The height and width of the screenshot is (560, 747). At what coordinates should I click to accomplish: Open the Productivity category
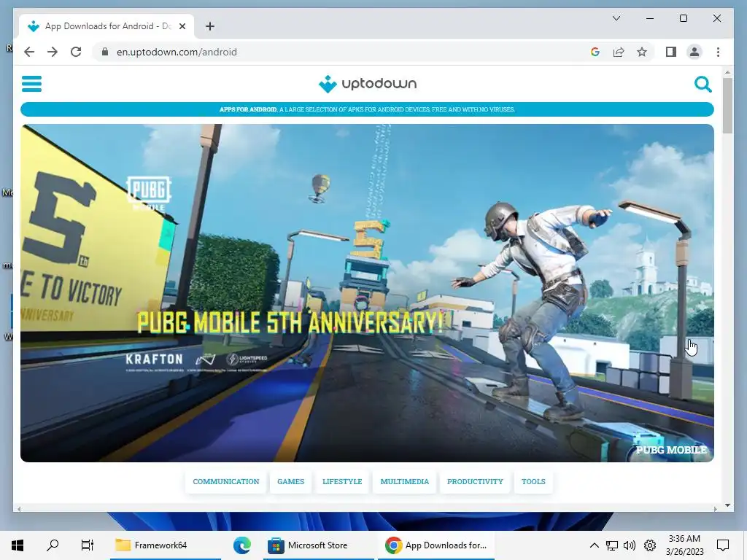tap(475, 481)
